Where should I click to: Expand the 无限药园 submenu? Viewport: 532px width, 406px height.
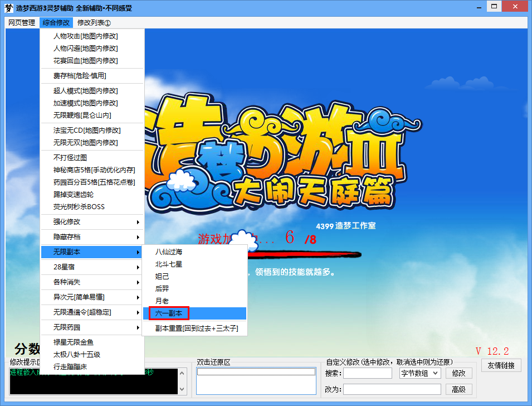(92, 327)
